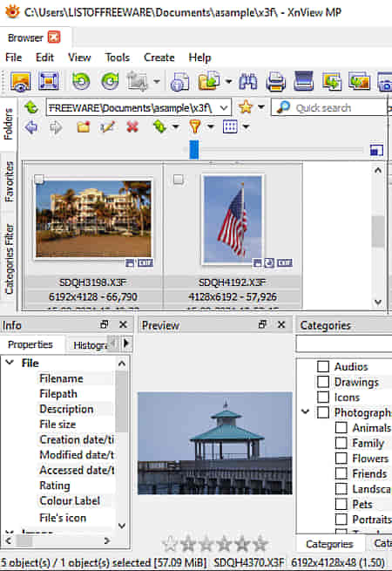392x571 pixels.
Task: Open the folder path dropdown
Action: pyautogui.click(x=224, y=108)
